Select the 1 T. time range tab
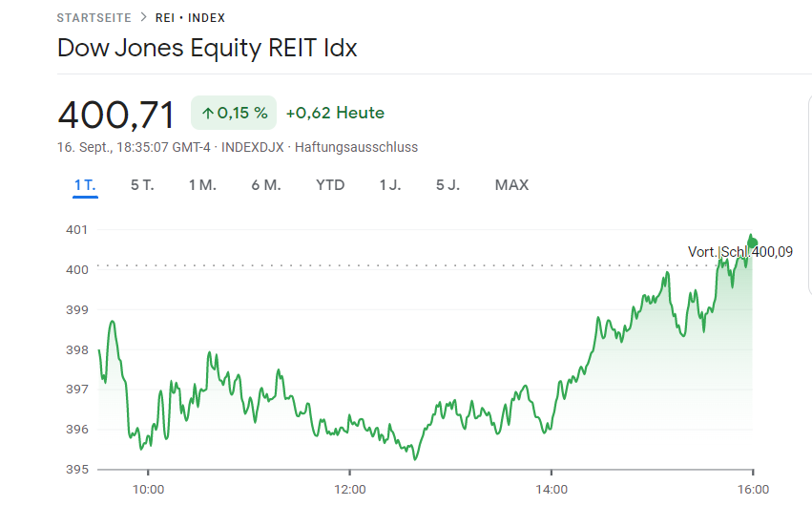This screenshot has height=506, width=812. click(x=85, y=185)
